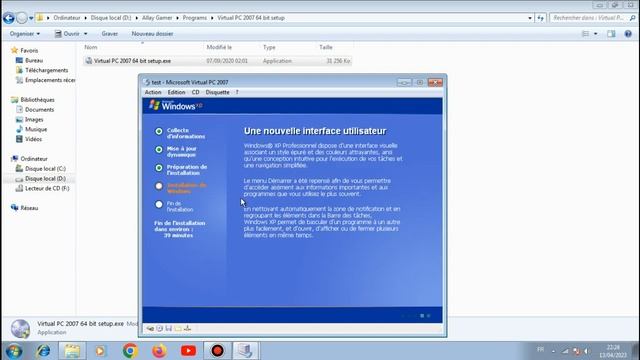Click Disque local (D:) breadcrumb segment

tap(111, 18)
